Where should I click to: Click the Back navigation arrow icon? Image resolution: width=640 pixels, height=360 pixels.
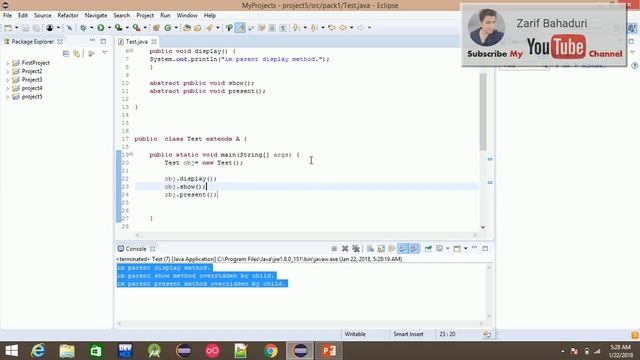coord(343,28)
